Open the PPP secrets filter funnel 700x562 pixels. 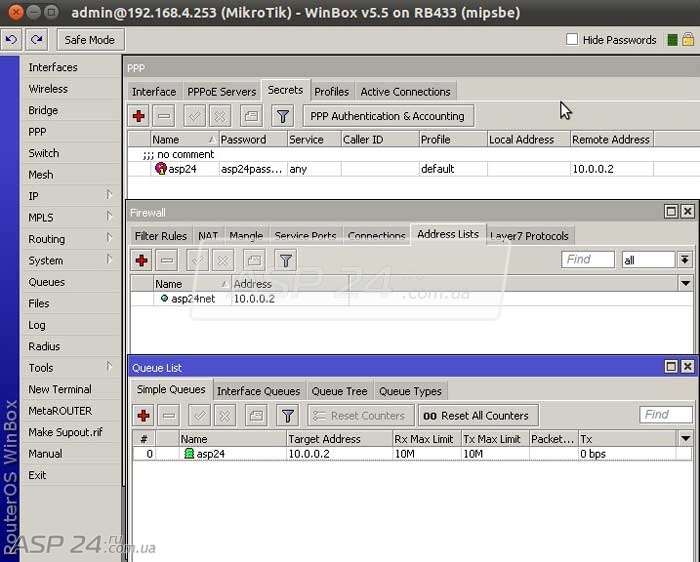283,116
